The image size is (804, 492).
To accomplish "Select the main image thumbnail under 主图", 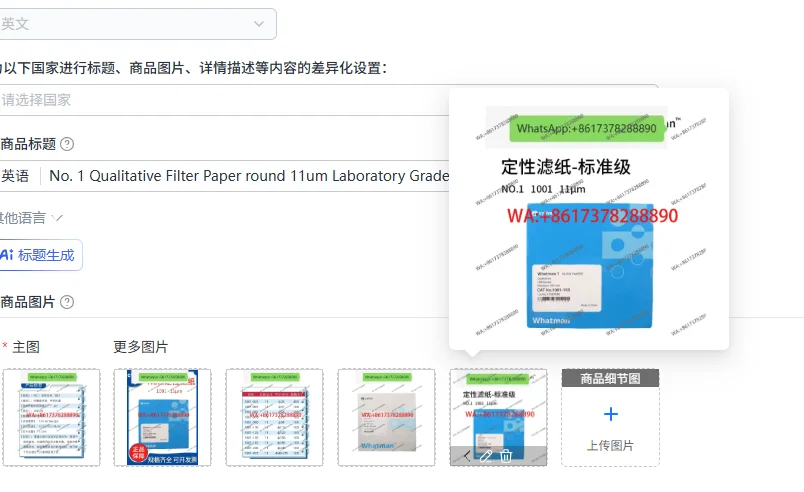I will click(x=51, y=417).
